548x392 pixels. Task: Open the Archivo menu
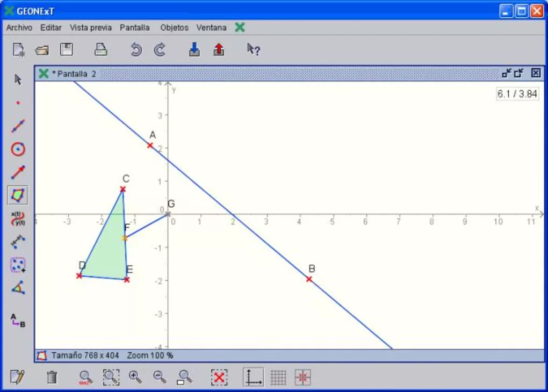pos(19,27)
